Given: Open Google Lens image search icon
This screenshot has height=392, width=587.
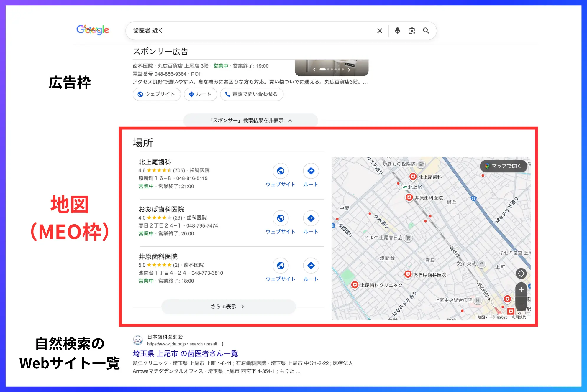Looking at the screenshot, I should (x=412, y=31).
